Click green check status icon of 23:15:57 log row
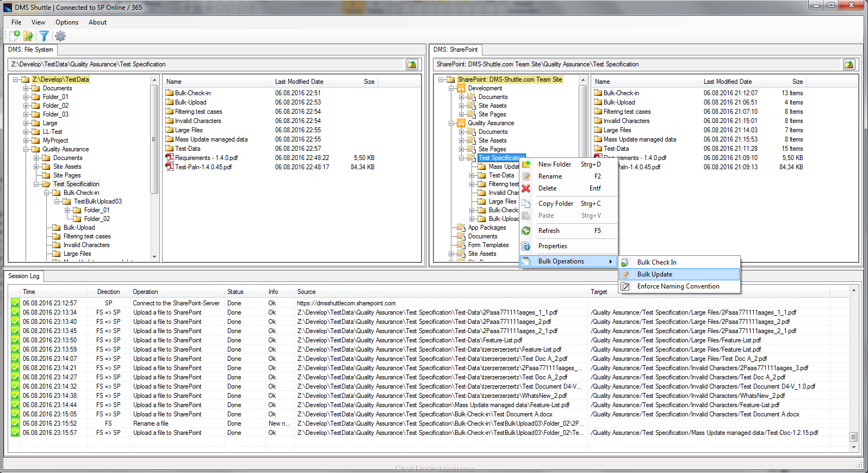 coord(15,433)
